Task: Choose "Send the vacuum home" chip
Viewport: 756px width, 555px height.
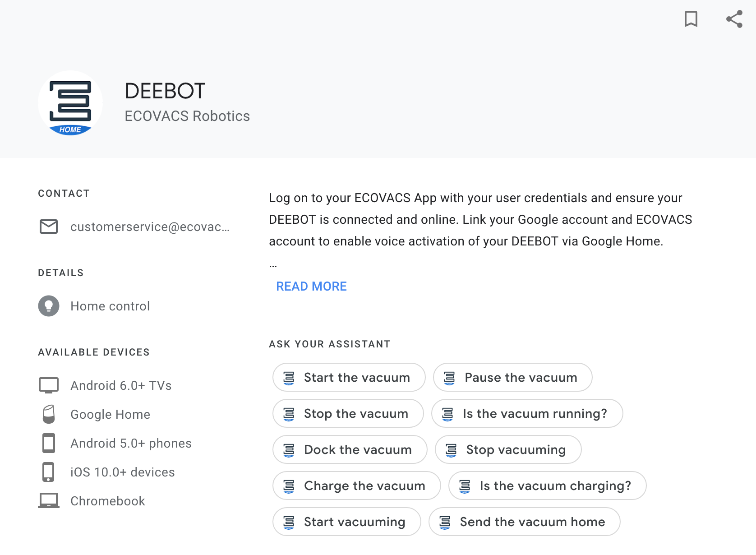Action: tap(525, 522)
